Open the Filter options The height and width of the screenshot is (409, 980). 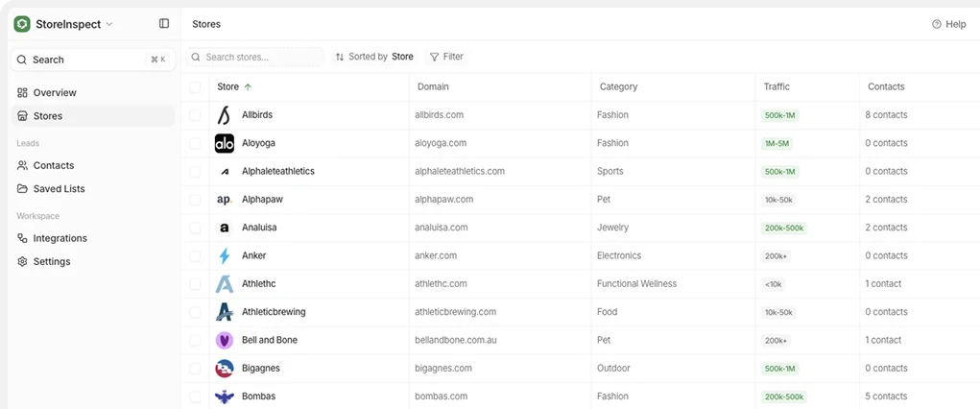(446, 57)
